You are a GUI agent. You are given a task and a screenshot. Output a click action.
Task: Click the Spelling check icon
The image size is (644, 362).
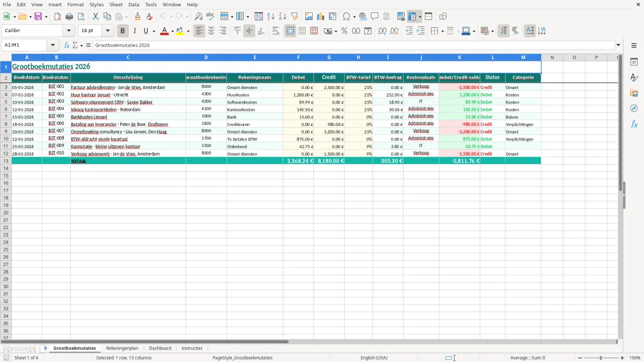210,17
